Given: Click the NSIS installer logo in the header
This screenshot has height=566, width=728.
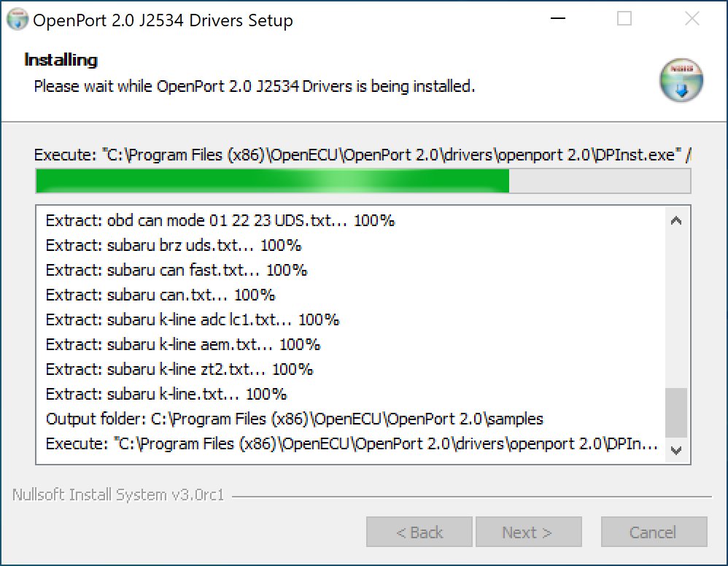Looking at the screenshot, I should 681,80.
